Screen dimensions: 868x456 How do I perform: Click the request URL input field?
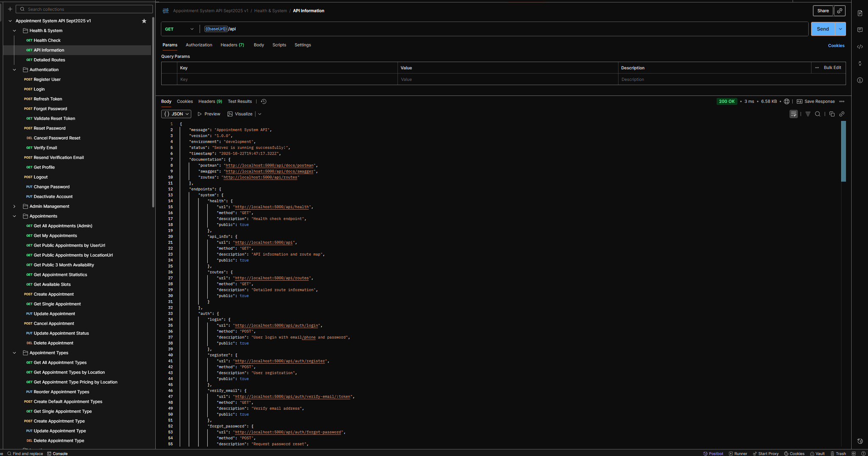[504, 29]
